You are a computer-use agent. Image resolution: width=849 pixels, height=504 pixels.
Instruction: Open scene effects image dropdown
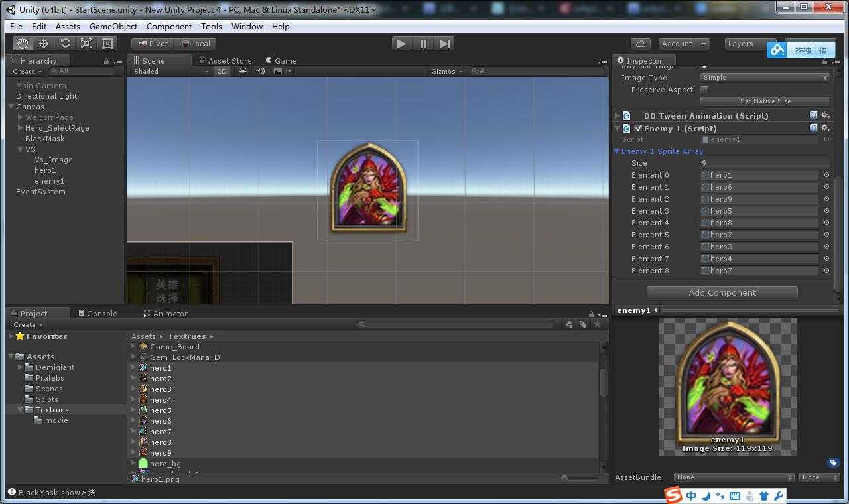(281, 71)
